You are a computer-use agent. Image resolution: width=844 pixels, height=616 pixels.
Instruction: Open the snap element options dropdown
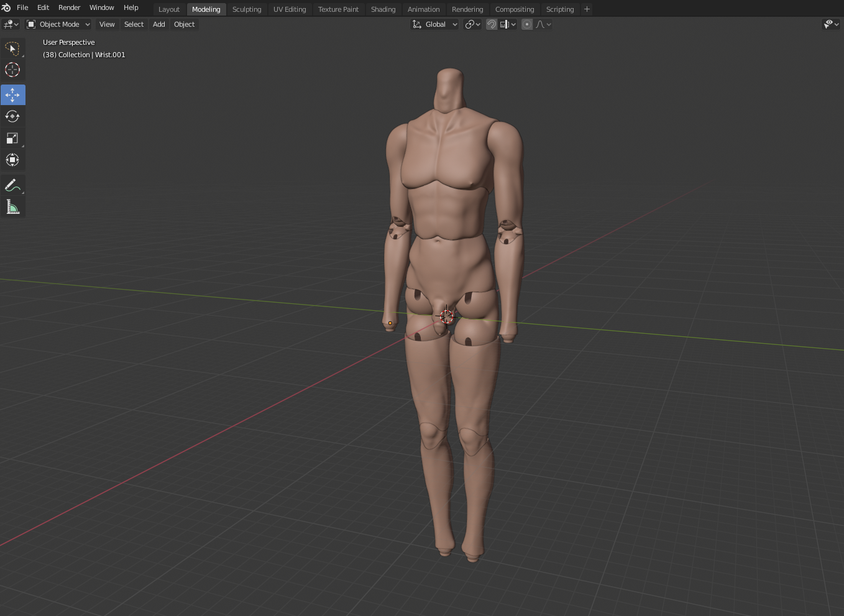508,24
